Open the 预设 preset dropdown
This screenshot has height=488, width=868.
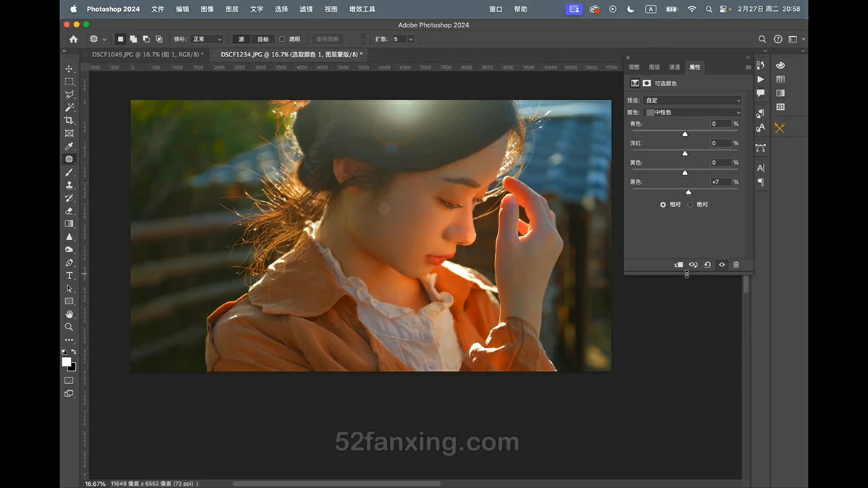pos(693,100)
